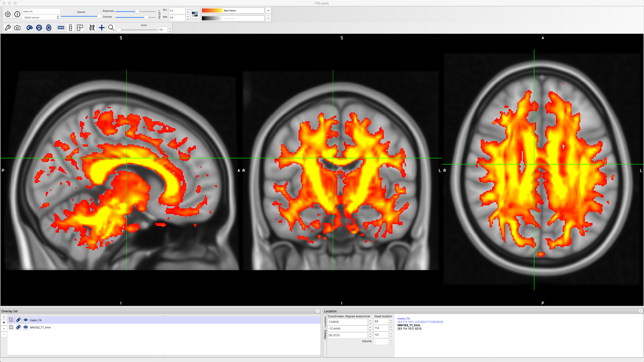Toggle the axial canvas icon
Image resolution: width=644 pixels, height=362 pixels.
49,28
